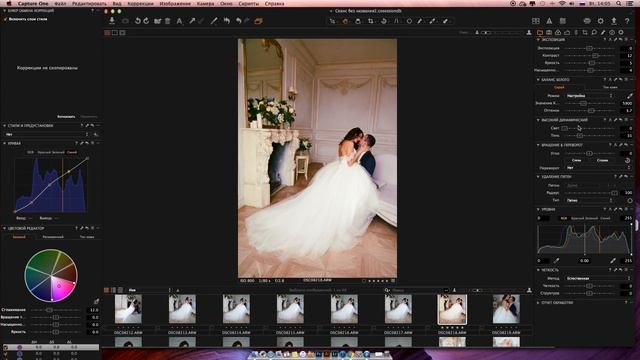Select the pointer select cursor tool

tap(332, 21)
